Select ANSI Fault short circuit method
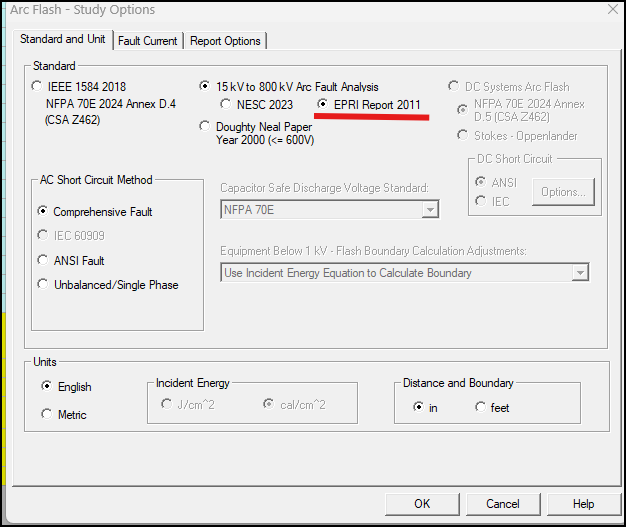The width and height of the screenshot is (626, 527). tap(43, 260)
